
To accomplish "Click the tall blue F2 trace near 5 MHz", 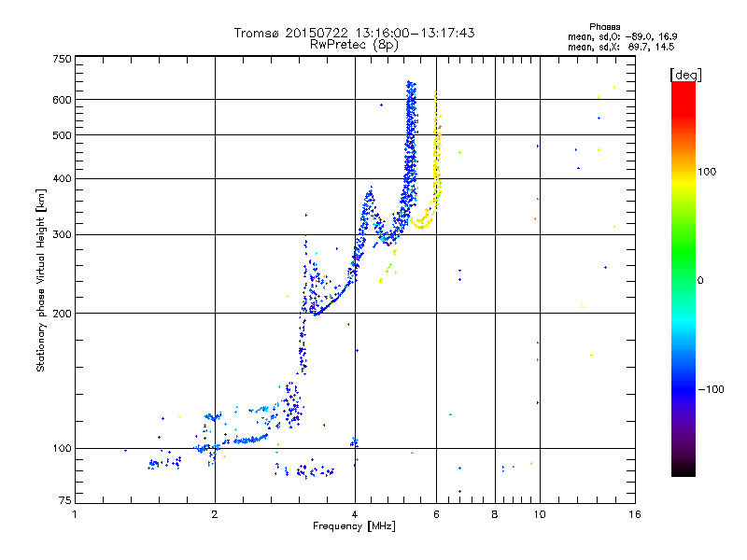I will click(411, 143).
